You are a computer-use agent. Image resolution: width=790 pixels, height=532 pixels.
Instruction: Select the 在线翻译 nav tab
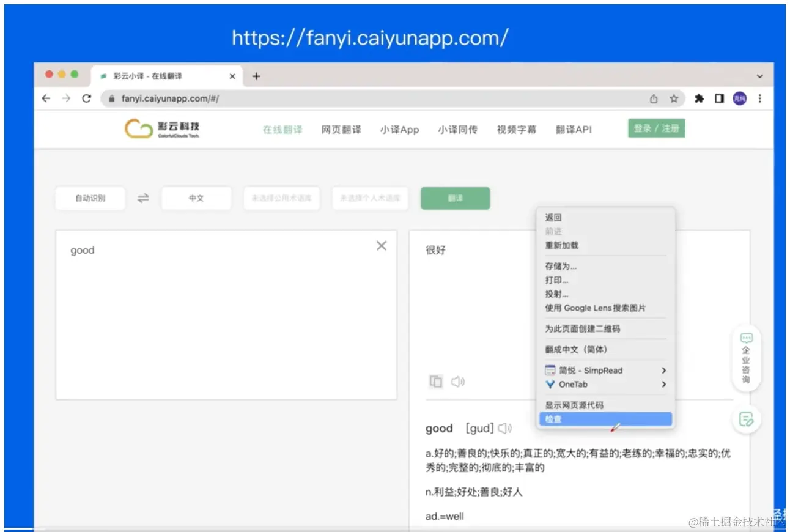(x=282, y=130)
